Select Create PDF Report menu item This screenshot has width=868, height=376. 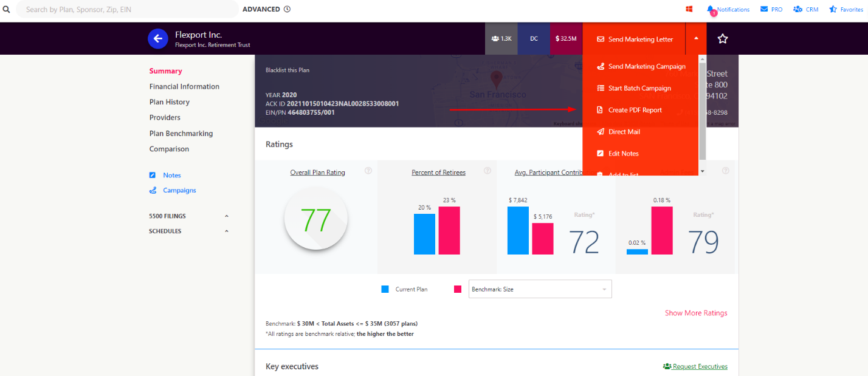tap(635, 110)
